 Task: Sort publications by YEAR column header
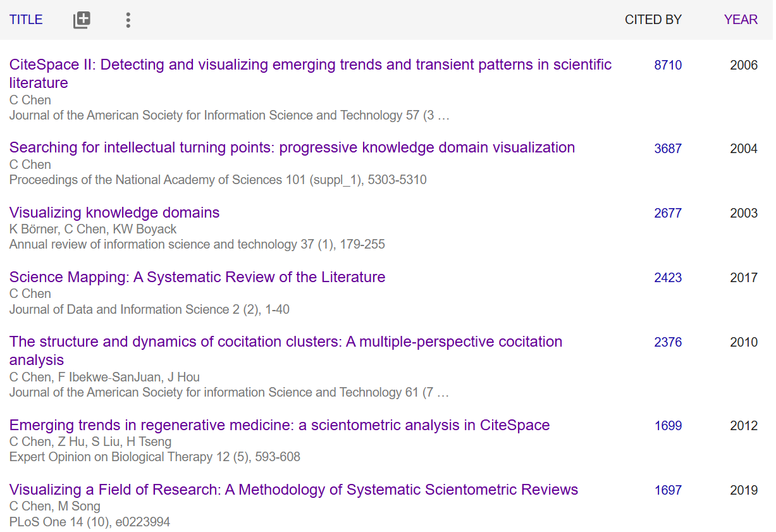pyautogui.click(x=741, y=20)
